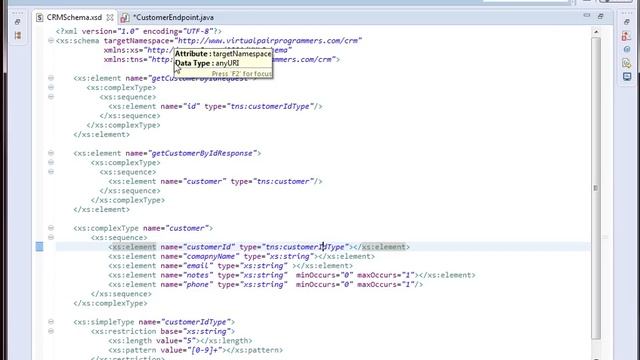Click type "xs:string" on the email line
The image size is (640, 360).
pyautogui.click(x=263, y=266)
